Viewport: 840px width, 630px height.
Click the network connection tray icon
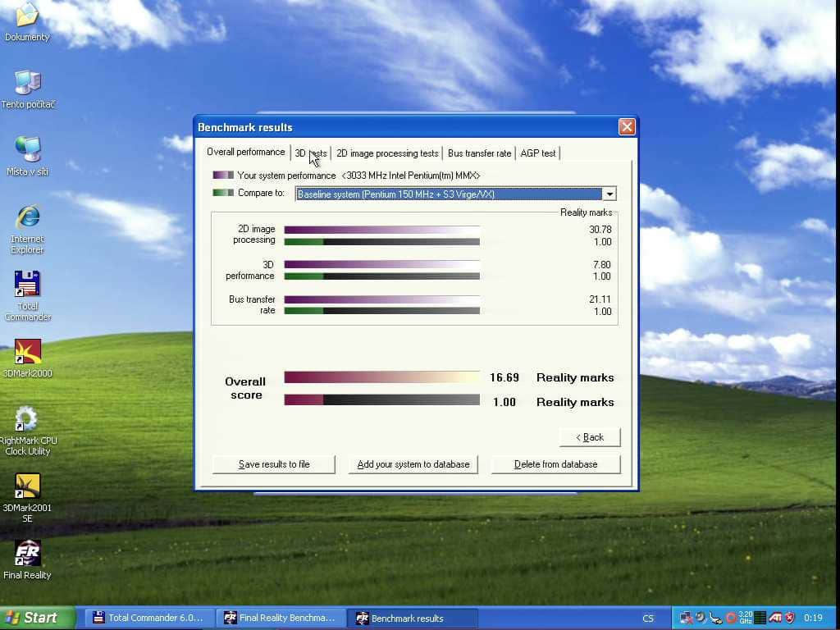tap(687, 618)
